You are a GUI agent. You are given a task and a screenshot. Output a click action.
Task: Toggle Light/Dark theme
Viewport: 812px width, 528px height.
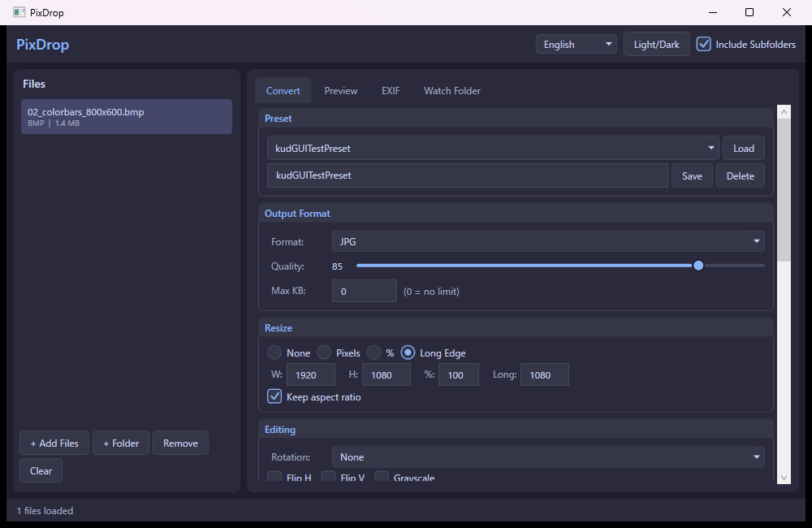coord(656,44)
